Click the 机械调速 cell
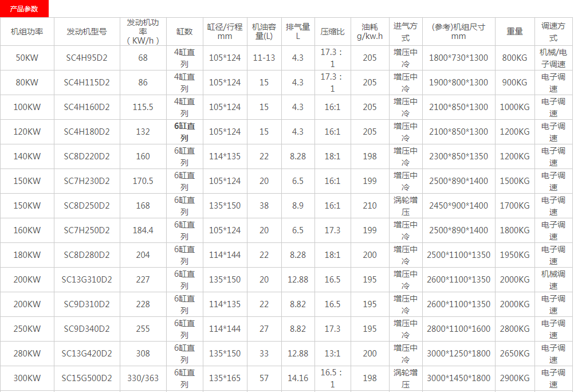This screenshot has width=574, height=392. pos(553,280)
